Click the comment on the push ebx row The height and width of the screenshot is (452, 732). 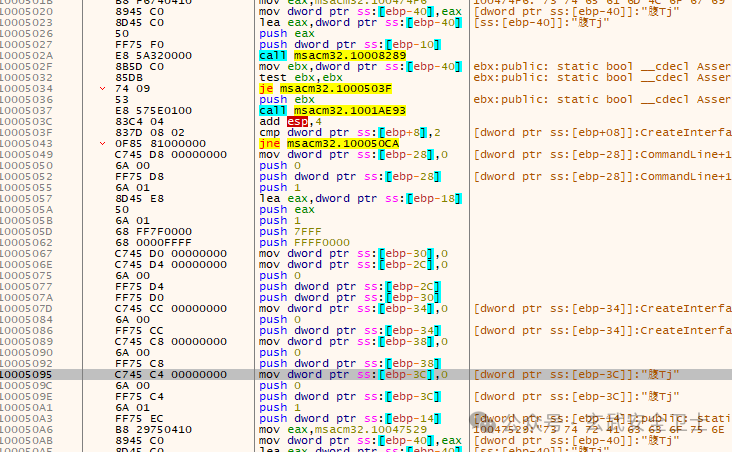point(603,99)
